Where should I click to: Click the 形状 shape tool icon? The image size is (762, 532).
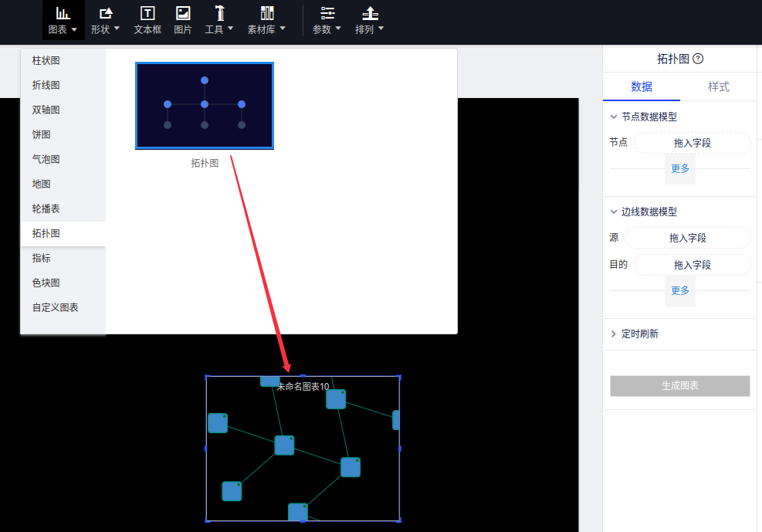pos(106,13)
